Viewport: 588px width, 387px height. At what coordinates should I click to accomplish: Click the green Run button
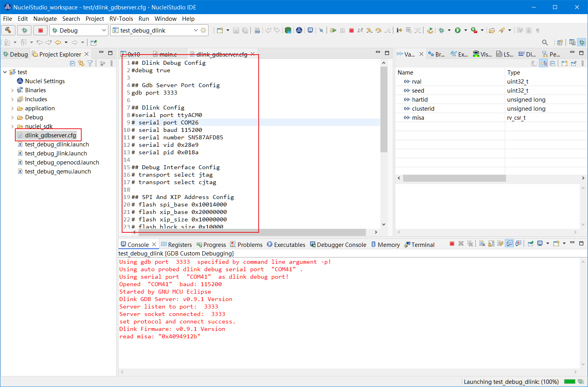coord(458,30)
